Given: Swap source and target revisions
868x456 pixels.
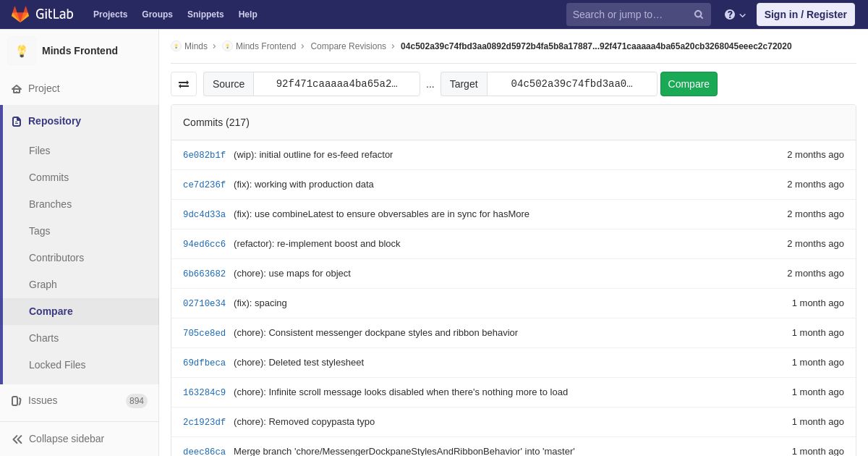Looking at the screenshot, I should point(184,84).
